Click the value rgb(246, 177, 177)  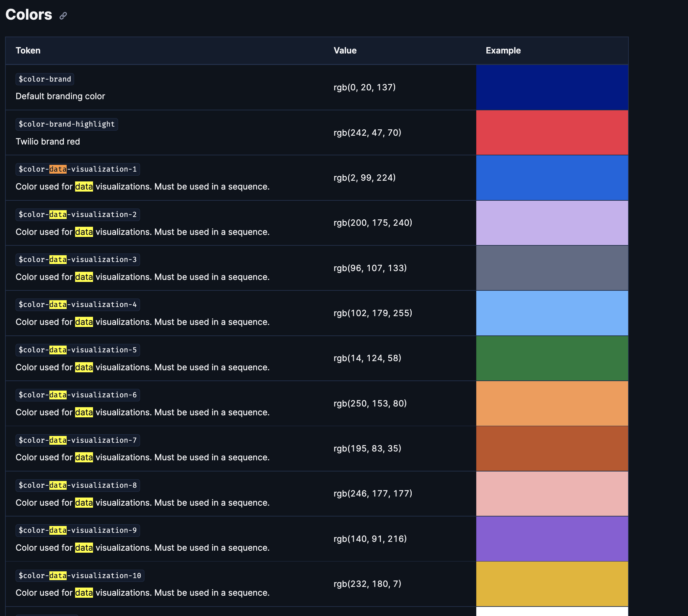[373, 493]
